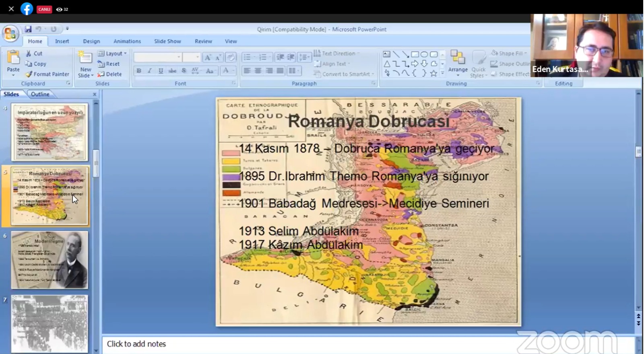The image size is (644, 354).
Task: Select the Oval shape in the gallery
Action: click(x=424, y=54)
